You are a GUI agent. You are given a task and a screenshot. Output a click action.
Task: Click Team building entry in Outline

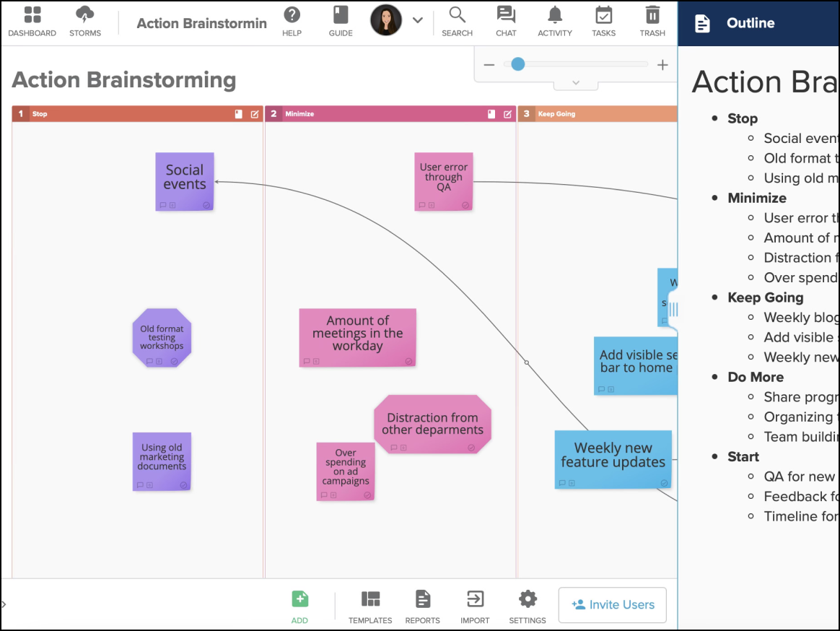tap(801, 437)
